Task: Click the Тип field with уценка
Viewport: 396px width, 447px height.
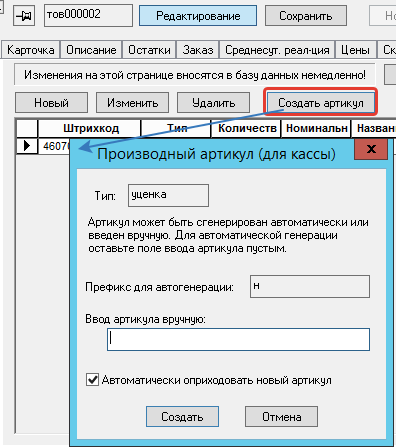Action: pos(168,195)
